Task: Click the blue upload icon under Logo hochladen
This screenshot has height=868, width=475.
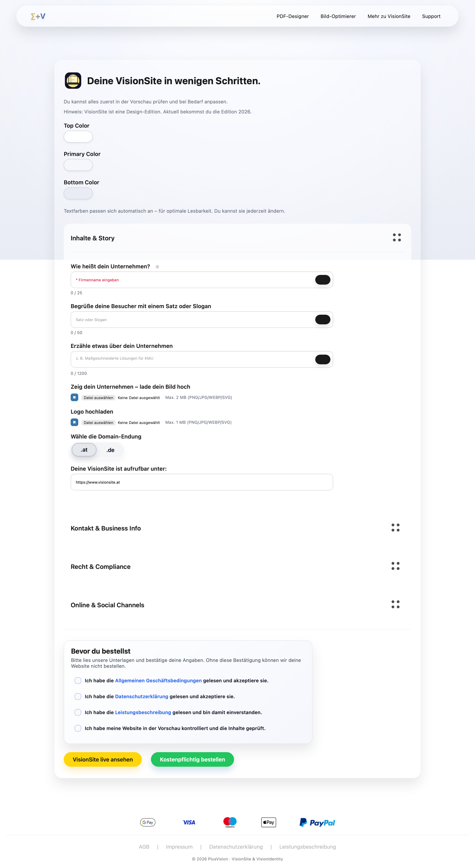Action: pos(74,422)
